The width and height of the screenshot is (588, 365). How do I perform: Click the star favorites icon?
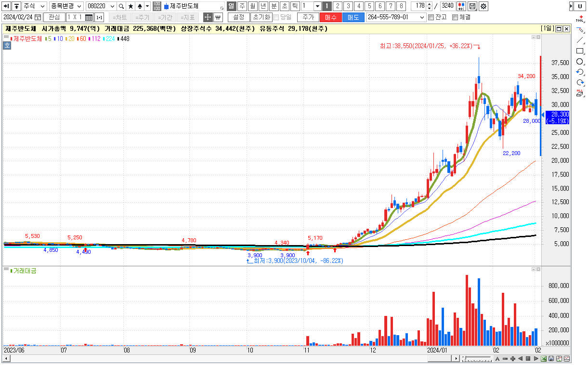pyautogui.click(x=131, y=6)
